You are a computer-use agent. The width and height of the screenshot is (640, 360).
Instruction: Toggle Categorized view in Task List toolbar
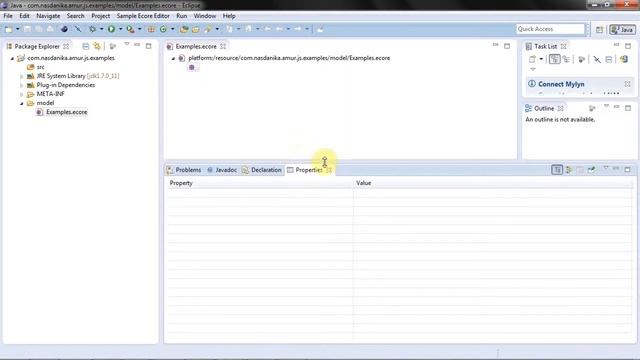click(x=554, y=59)
